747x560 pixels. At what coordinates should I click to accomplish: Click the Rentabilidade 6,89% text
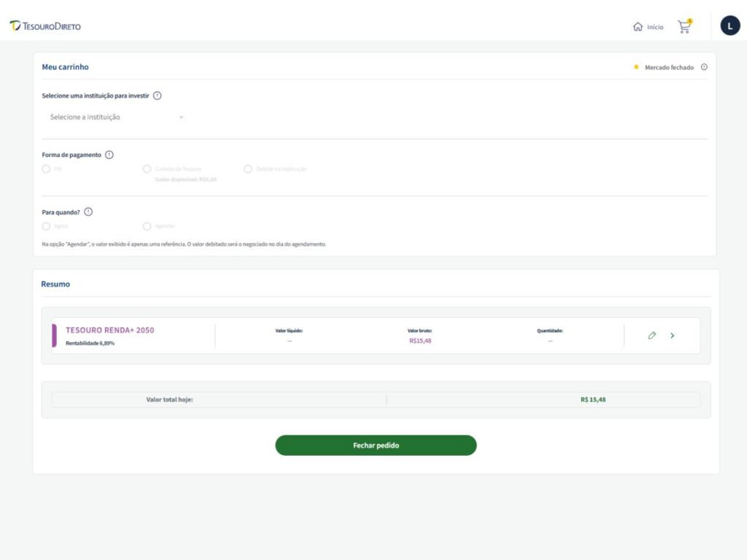pos(90,343)
